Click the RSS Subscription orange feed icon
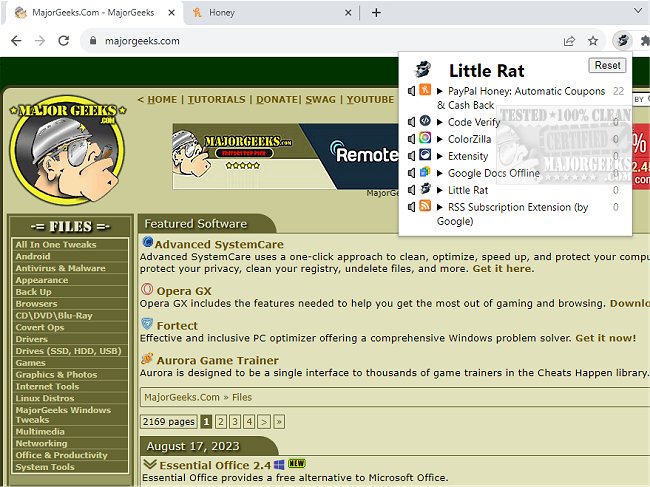 [425, 206]
